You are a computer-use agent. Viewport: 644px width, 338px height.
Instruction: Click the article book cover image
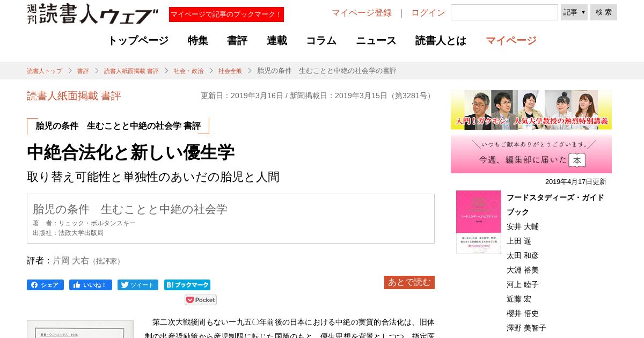(80, 329)
